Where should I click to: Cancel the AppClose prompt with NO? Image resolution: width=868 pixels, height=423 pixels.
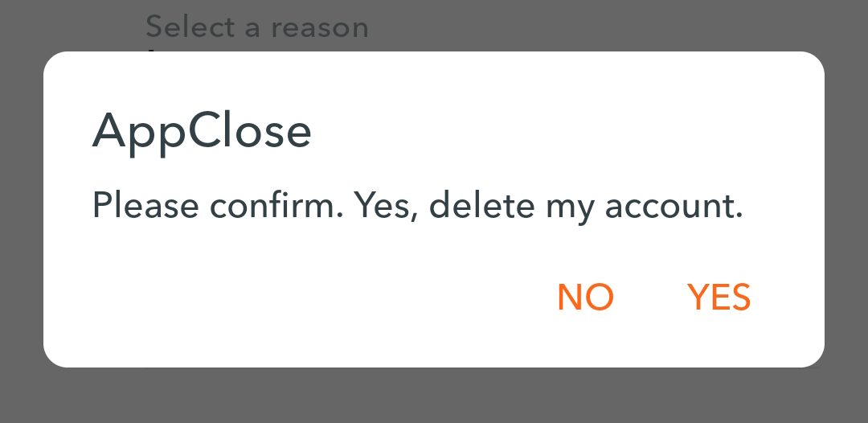585,297
